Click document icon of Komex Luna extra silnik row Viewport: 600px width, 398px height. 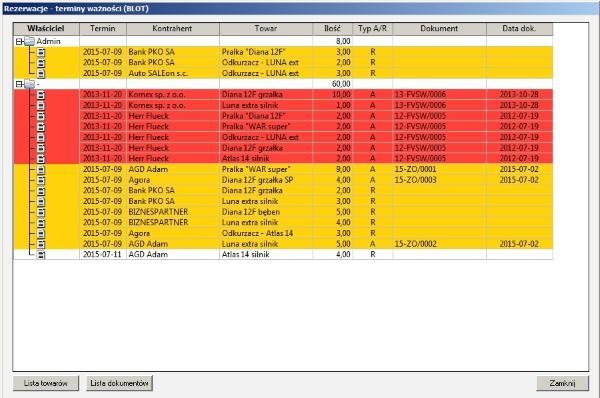point(41,105)
